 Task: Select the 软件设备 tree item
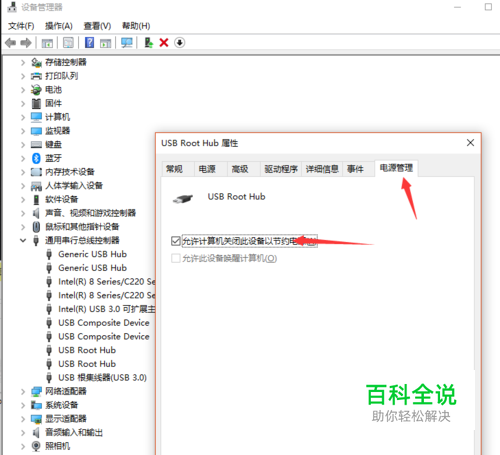pos(61,199)
